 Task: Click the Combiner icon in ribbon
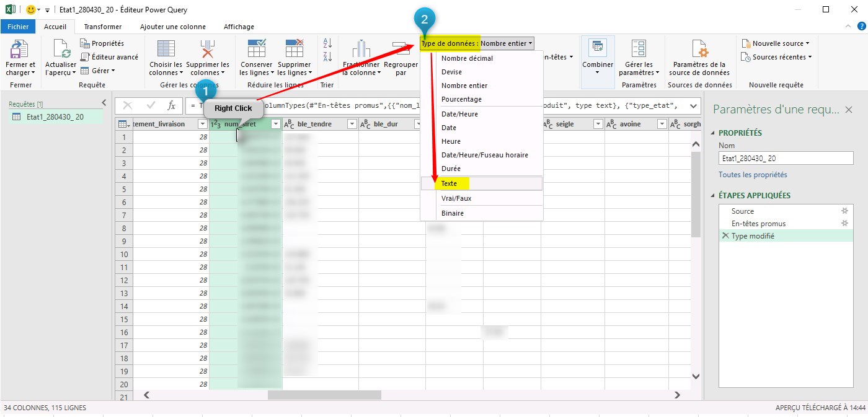click(x=598, y=50)
